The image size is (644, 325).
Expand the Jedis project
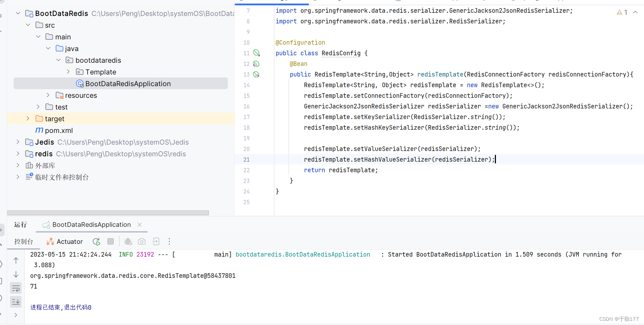(18, 142)
